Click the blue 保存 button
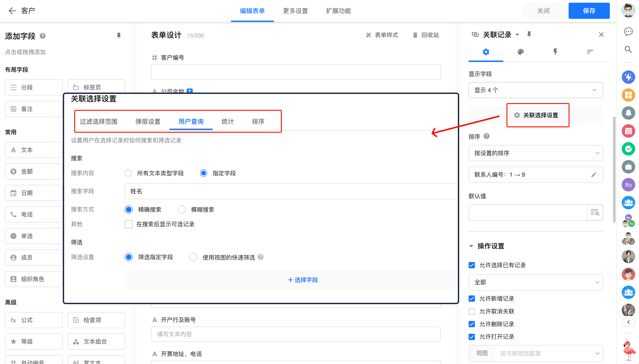Image resolution: width=639 pixels, height=364 pixels. click(589, 11)
